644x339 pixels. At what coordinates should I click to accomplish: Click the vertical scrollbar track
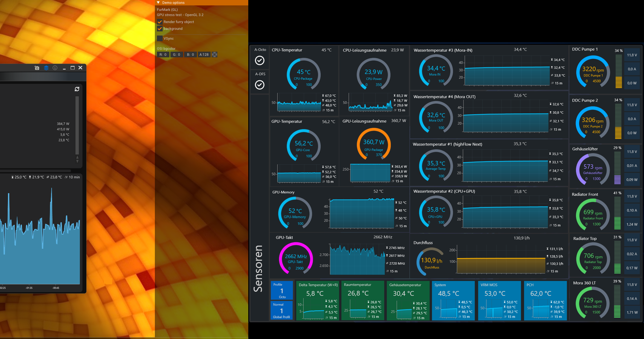point(77,125)
